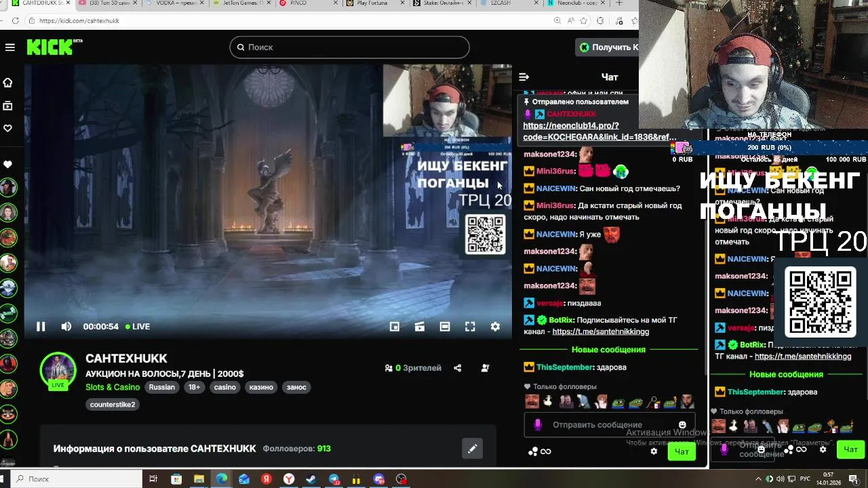The height and width of the screenshot is (488, 868).
Task: Add the page to favorites with the star
Action: click(x=584, y=21)
